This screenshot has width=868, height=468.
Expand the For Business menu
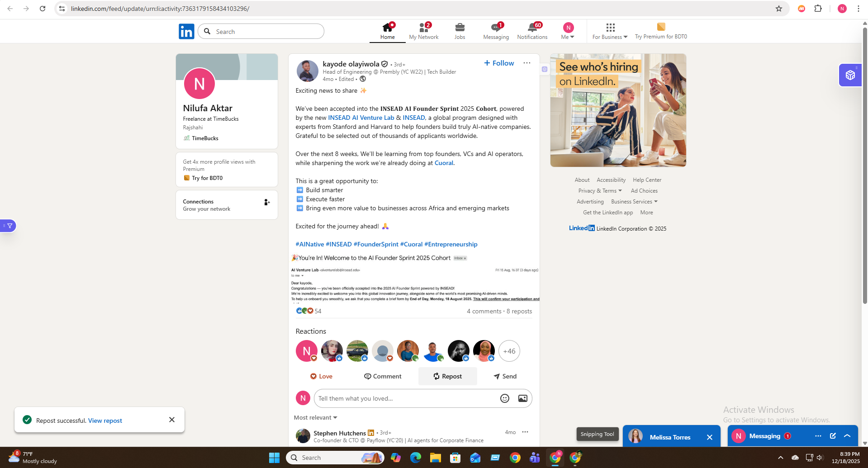tap(610, 31)
